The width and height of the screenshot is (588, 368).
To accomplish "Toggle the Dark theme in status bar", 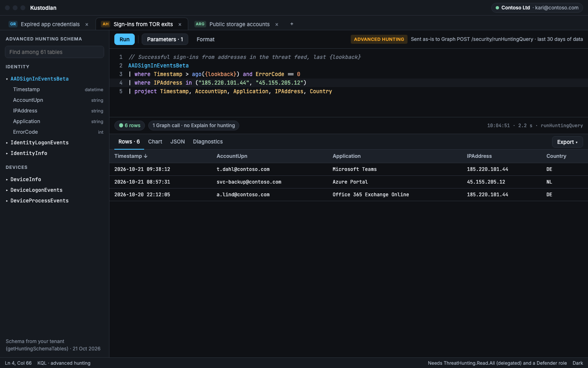I will coord(578,363).
